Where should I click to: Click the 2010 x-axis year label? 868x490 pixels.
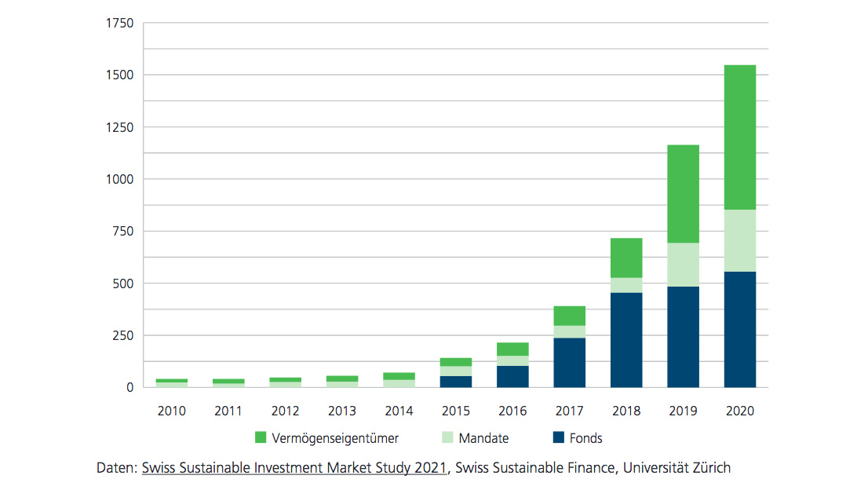(x=171, y=411)
